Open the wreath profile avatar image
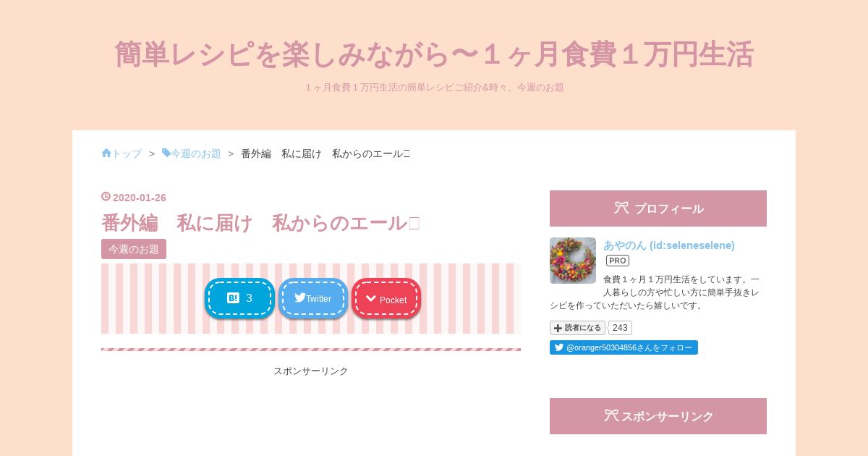The width and height of the screenshot is (868, 456). 573,261
